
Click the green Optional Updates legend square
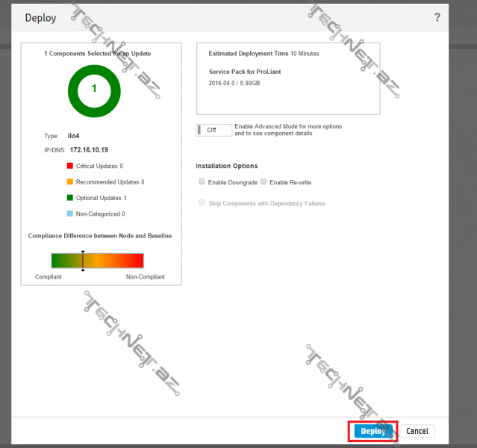click(69, 198)
